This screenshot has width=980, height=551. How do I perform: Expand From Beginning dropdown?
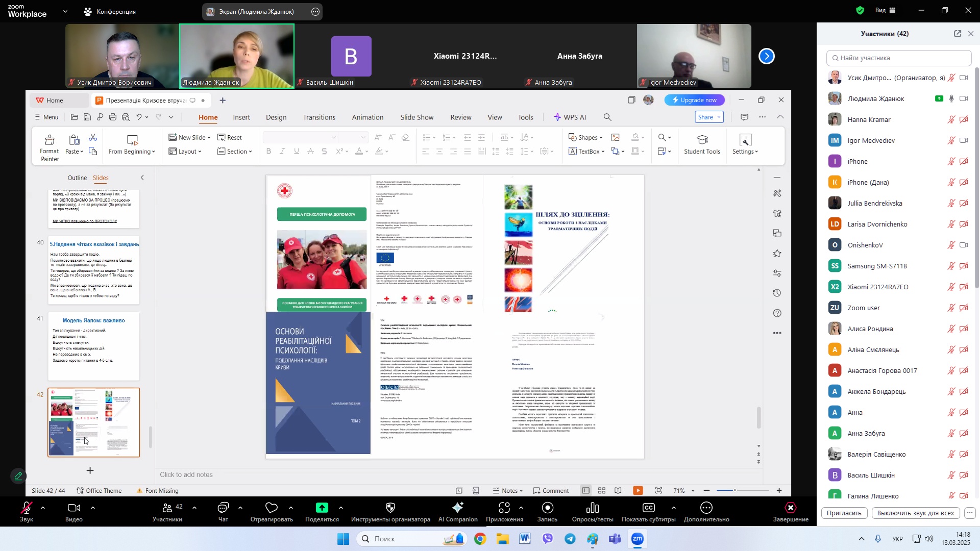click(154, 152)
